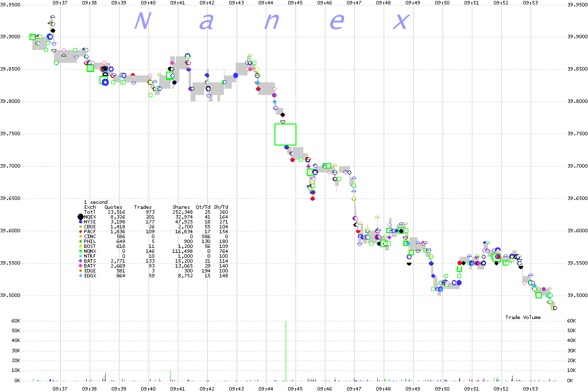Click NQNX shares value 111,498
This screenshot has width=588, height=392.
184,251
